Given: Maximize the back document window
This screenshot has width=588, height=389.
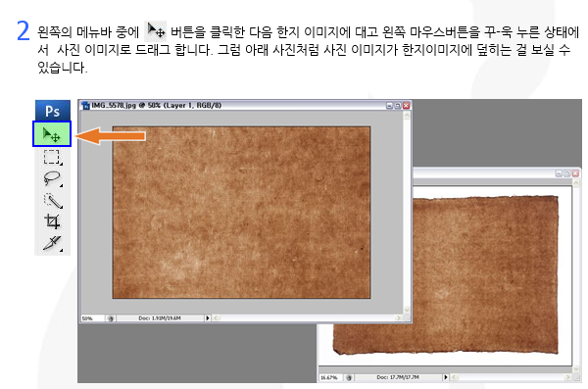Looking at the screenshot, I should tap(566, 173).
